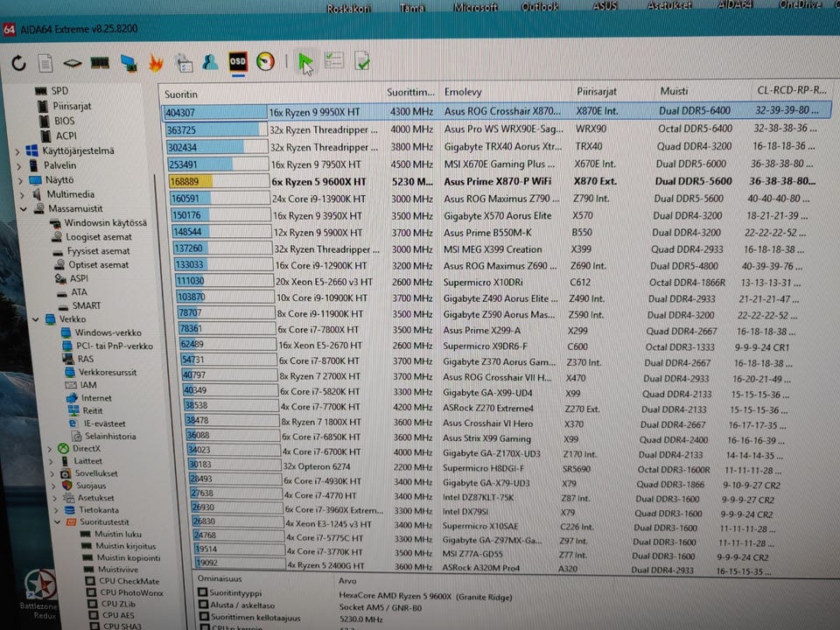Image resolution: width=840 pixels, height=630 pixels.
Task: Open Optiset asemat tree item
Action: [98, 264]
